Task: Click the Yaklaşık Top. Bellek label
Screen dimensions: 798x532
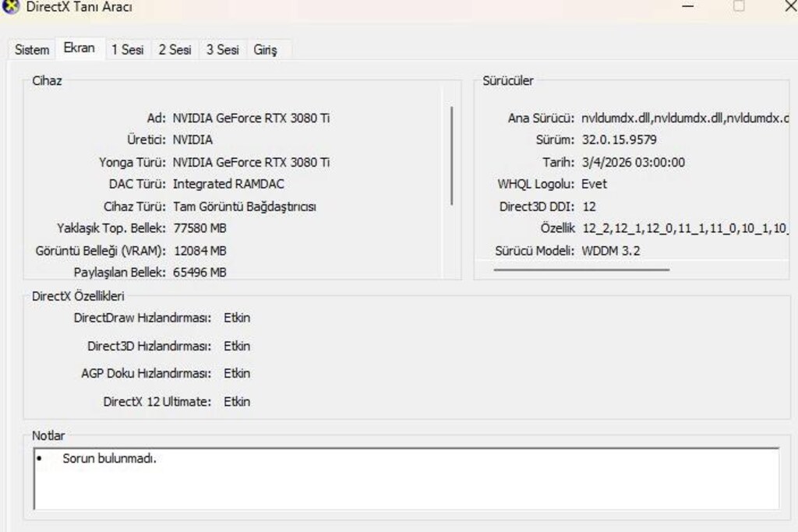Action: (x=111, y=228)
